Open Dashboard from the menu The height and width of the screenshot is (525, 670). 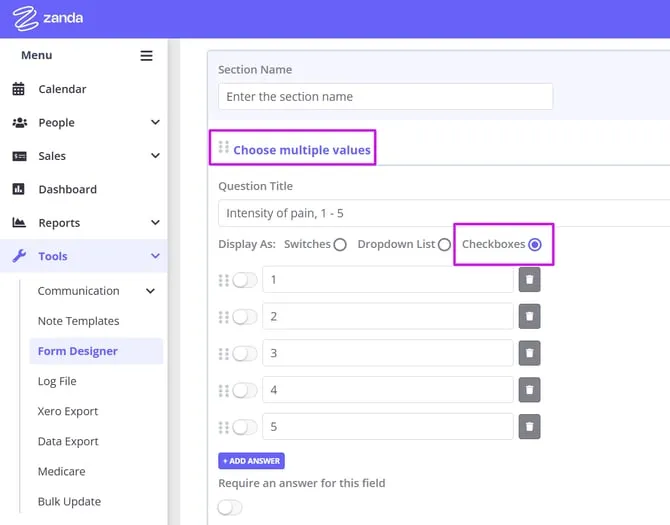pyautogui.click(x=68, y=189)
